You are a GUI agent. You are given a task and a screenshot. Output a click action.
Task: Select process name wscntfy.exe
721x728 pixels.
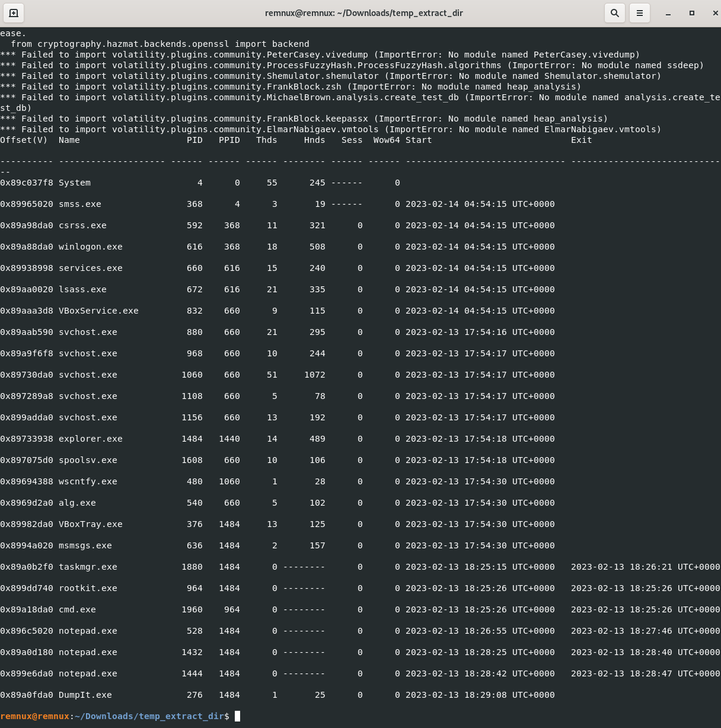[88, 481]
